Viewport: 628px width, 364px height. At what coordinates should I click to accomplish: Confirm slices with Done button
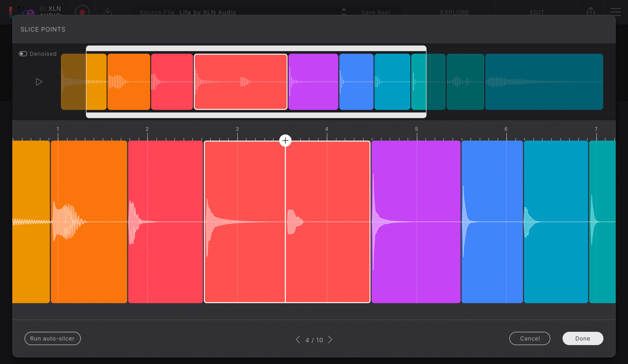click(x=583, y=338)
